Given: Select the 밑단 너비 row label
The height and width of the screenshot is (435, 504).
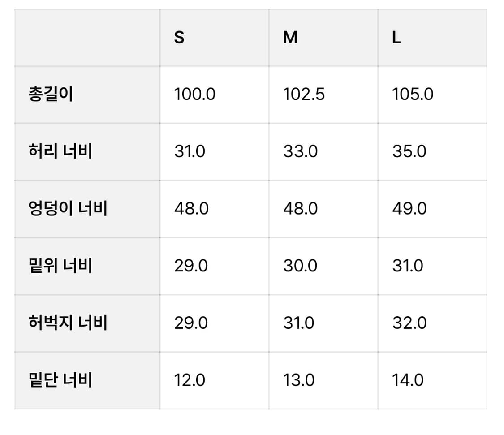Looking at the screenshot, I should click(60, 380).
